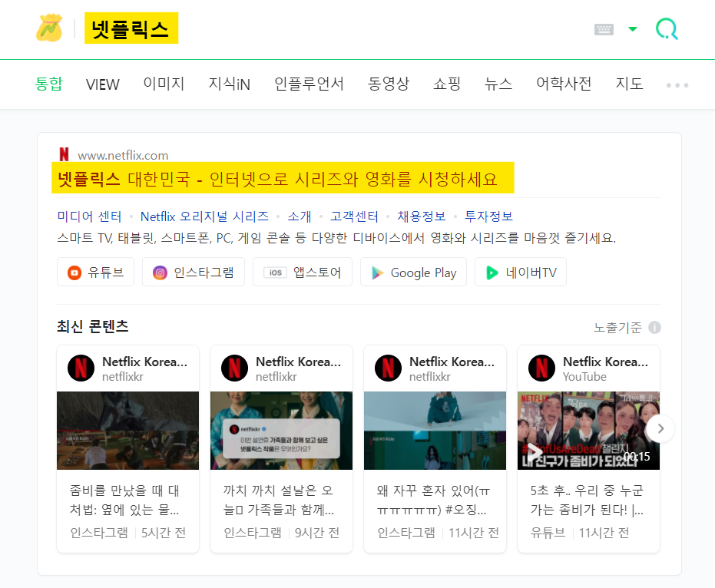Click the 최신 콘텐츠 section heading
Viewport: 715px width, 588px height.
(x=93, y=326)
